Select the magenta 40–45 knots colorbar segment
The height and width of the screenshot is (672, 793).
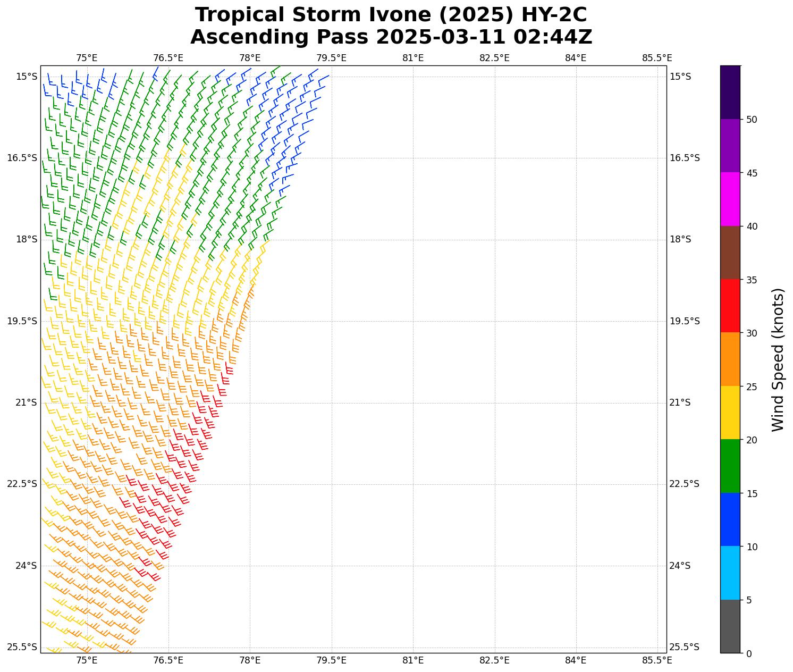point(730,199)
